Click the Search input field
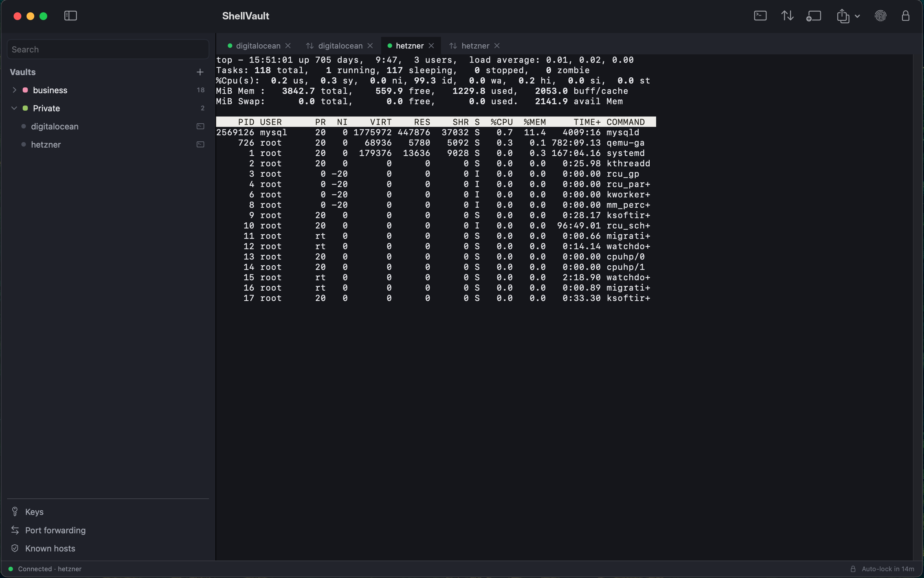The height and width of the screenshot is (578, 924). tap(108, 49)
